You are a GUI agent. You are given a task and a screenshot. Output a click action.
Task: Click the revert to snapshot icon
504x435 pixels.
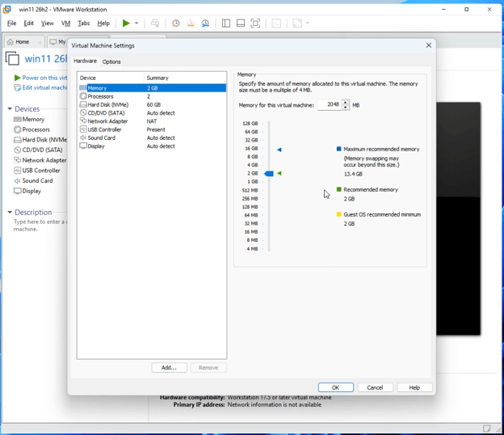click(191, 23)
